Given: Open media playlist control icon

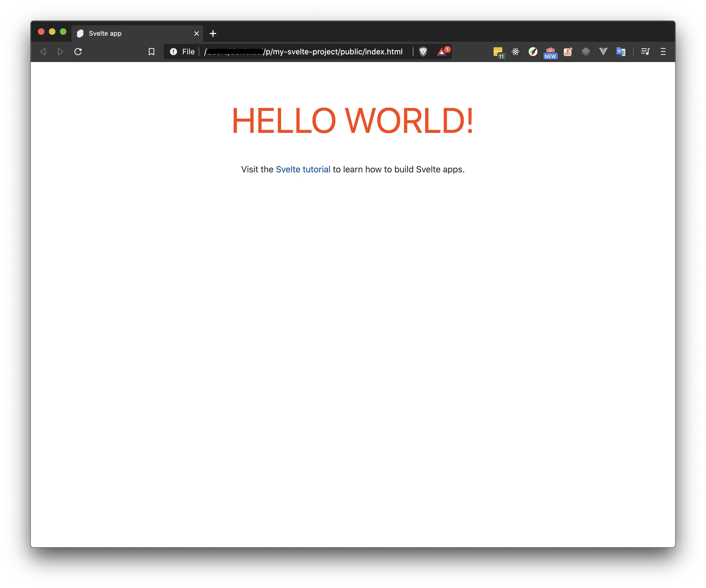Looking at the screenshot, I should pos(645,51).
